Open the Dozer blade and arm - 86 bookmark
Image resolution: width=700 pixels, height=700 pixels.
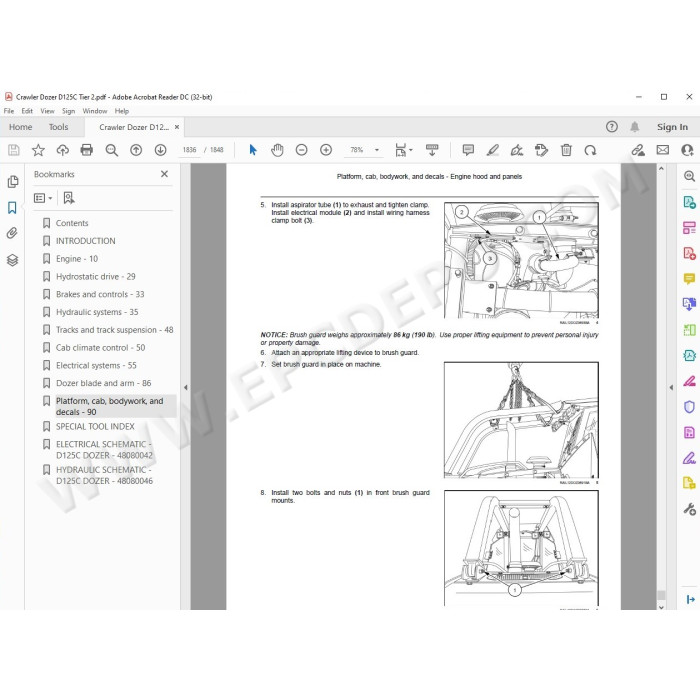104,383
